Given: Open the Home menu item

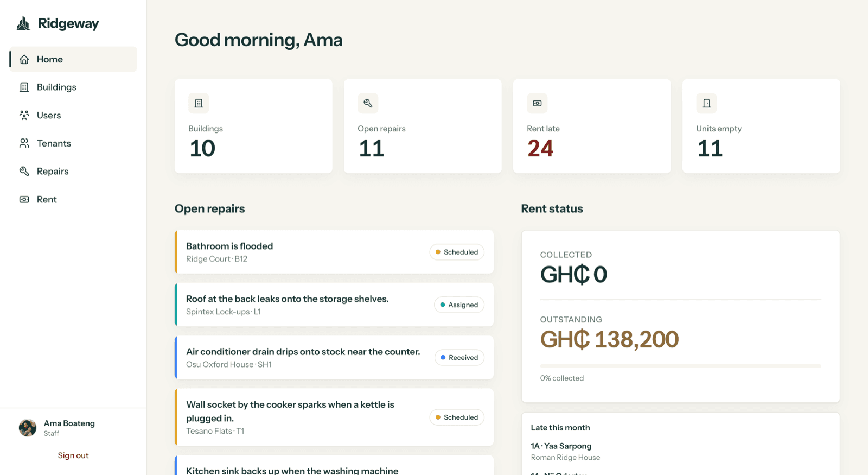Looking at the screenshot, I should click(x=73, y=59).
